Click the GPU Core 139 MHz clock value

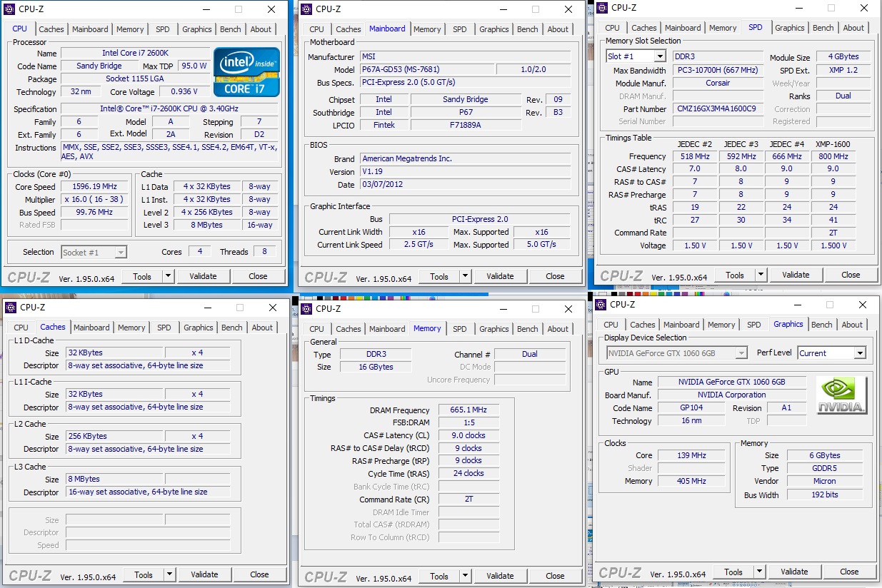691,455
